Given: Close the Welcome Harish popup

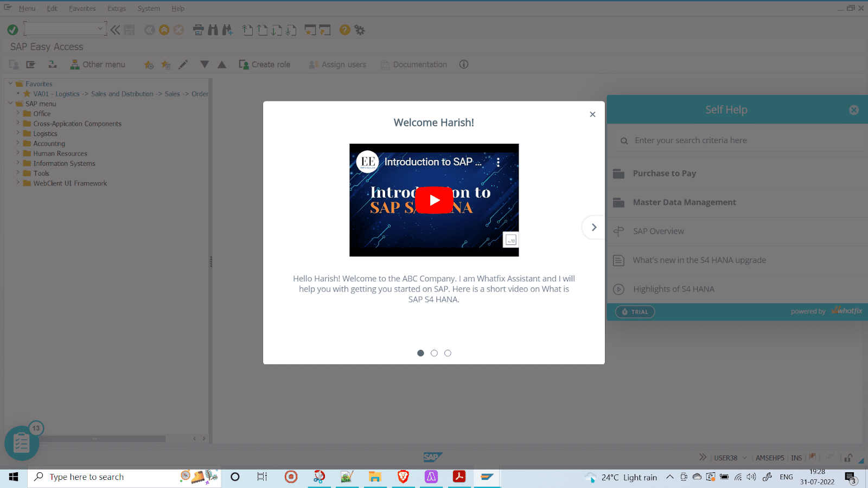Looking at the screenshot, I should [592, 114].
